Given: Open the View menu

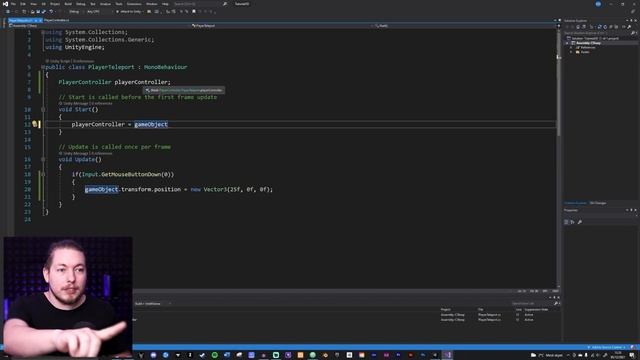Looking at the screenshot, I should (x=33, y=4).
